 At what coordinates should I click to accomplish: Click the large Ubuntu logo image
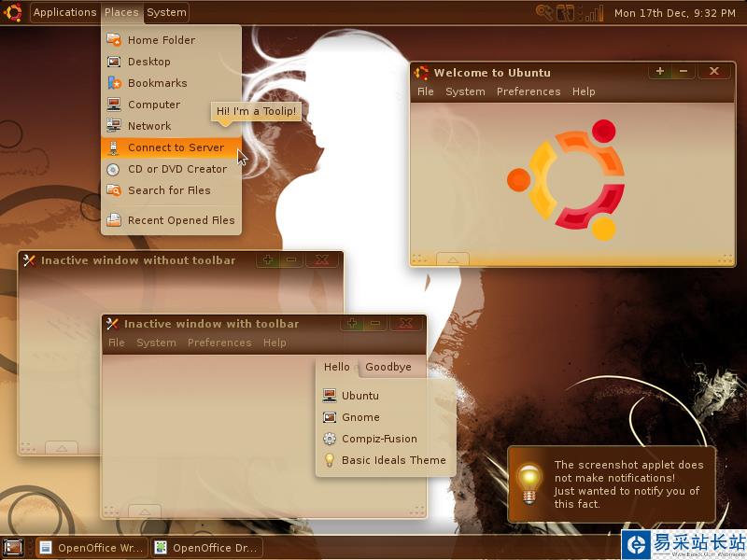(566, 180)
